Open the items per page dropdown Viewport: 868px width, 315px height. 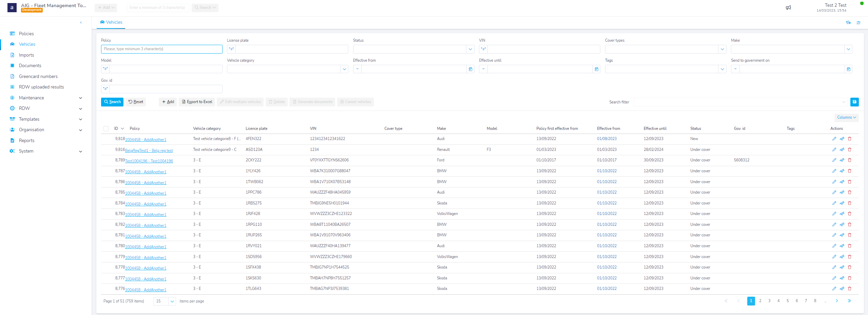(172, 301)
